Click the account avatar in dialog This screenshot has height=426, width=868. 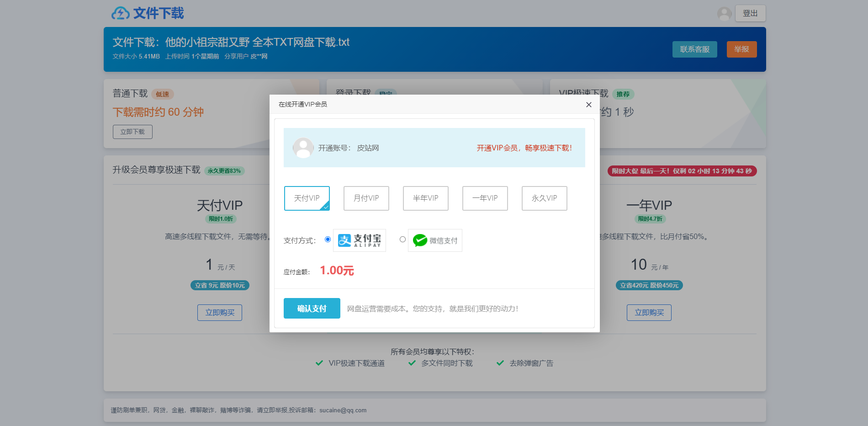[303, 148]
